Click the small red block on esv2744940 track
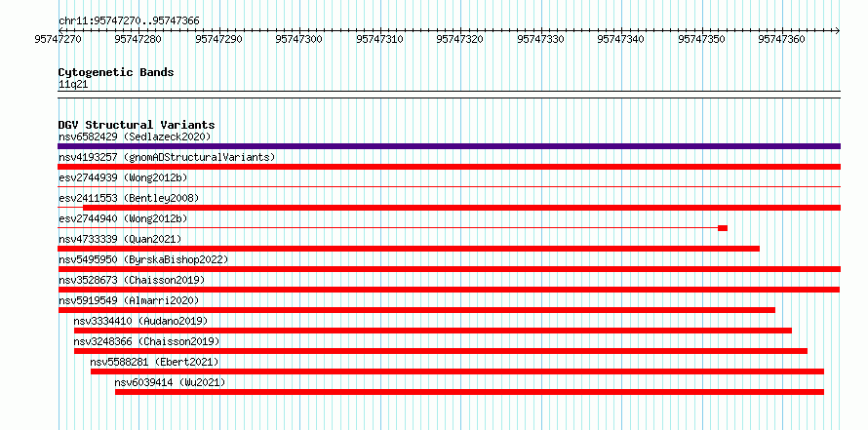 [723, 228]
